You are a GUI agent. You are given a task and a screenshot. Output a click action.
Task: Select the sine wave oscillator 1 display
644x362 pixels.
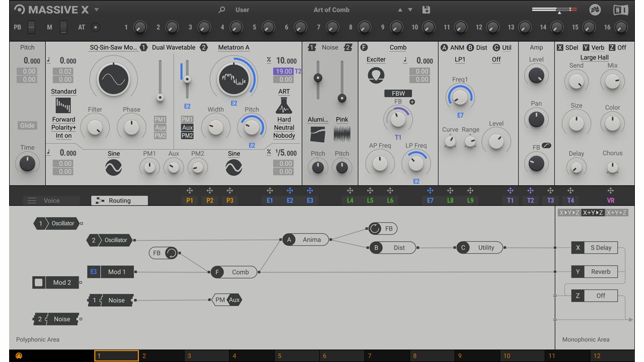(x=113, y=78)
